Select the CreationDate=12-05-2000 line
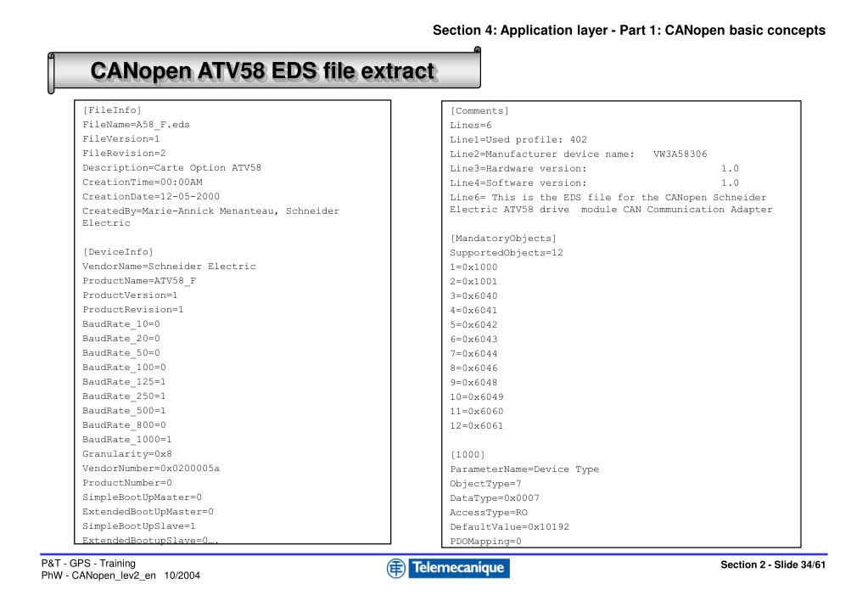 click(151, 197)
